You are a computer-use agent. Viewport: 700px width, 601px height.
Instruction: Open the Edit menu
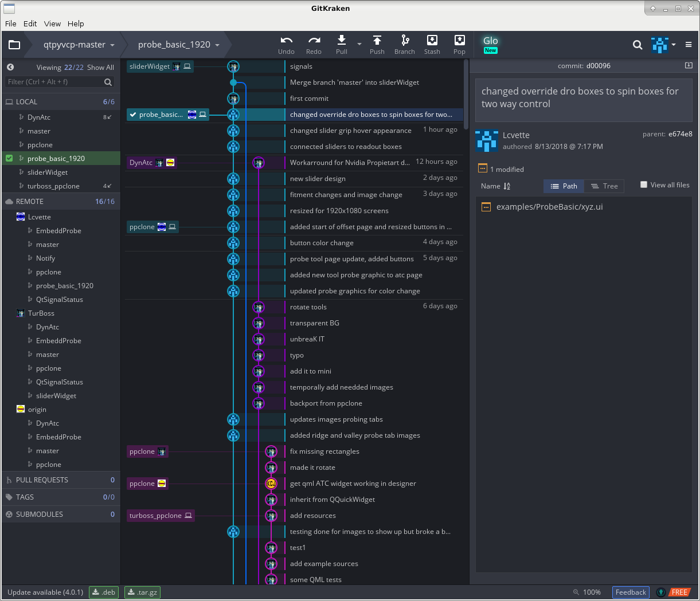(30, 23)
